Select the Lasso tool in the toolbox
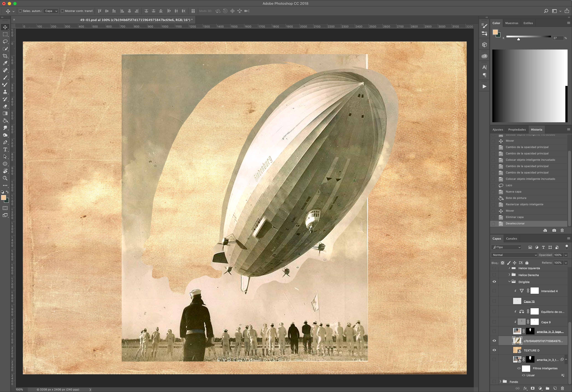572x392 pixels. (5, 42)
